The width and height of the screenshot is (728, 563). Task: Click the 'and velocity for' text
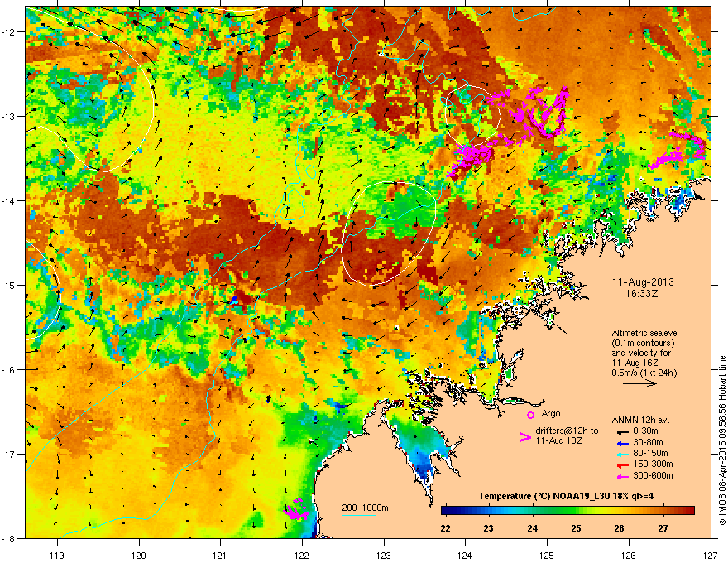click(x=640, y=353)
